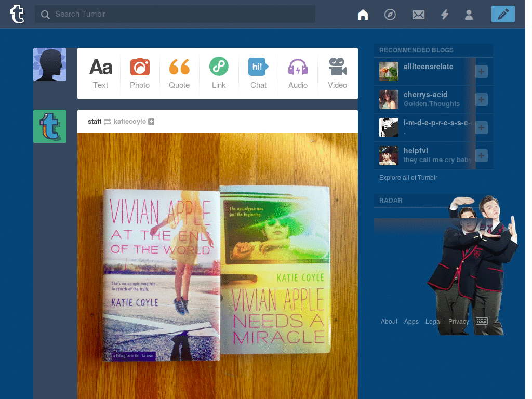This screenshot has width=532, height=399.
Task: Create an Audio post
Action: (x=298, y=73)
